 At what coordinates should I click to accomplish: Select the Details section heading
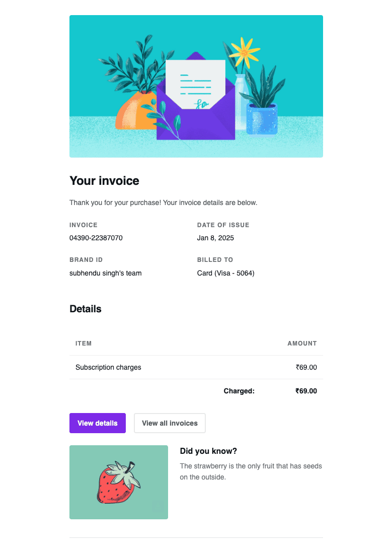coord(85,309)
